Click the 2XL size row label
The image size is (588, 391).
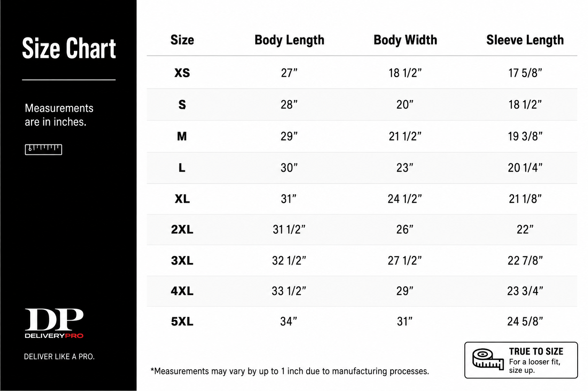point(182,229)
